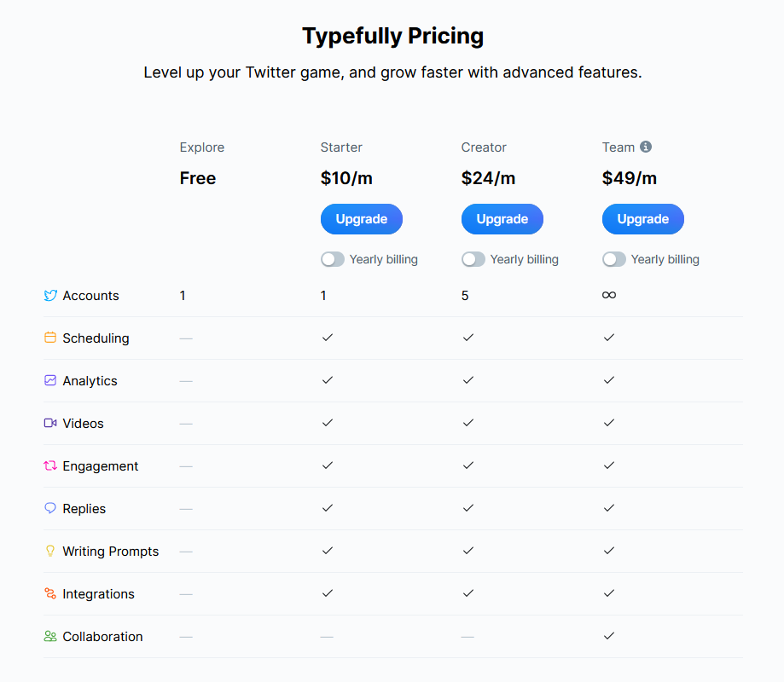
Task: Click the info icon next to Team
Action: [x=646, y=147]
